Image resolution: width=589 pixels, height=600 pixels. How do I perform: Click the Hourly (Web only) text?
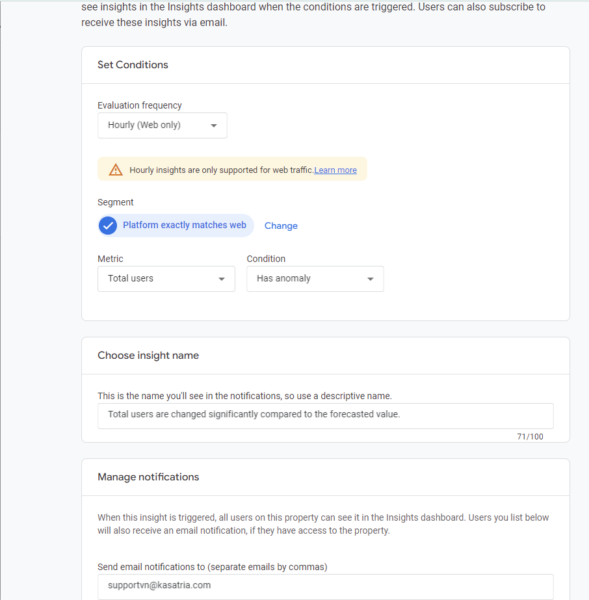(144, 125)
